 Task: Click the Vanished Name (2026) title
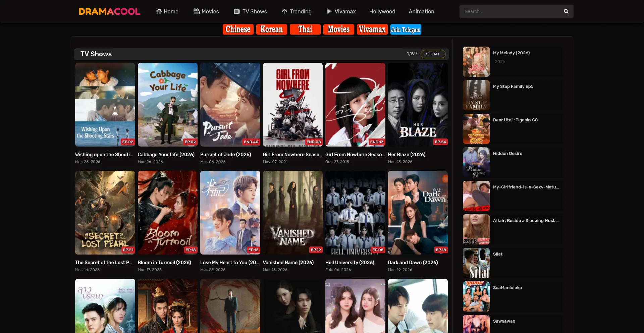(x=288, y=263)
